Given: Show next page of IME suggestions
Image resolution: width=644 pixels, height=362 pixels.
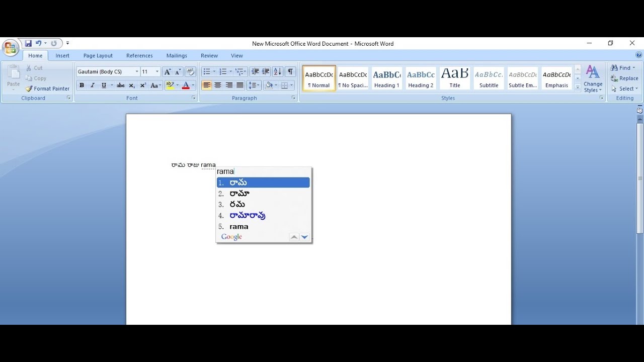Looking at the screenshot, I should (304, 237).
